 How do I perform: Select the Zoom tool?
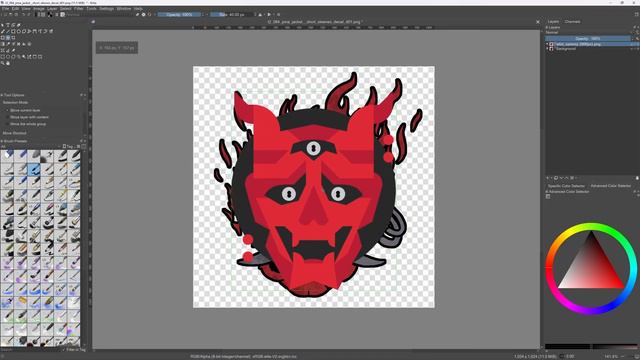coord(2,63)
